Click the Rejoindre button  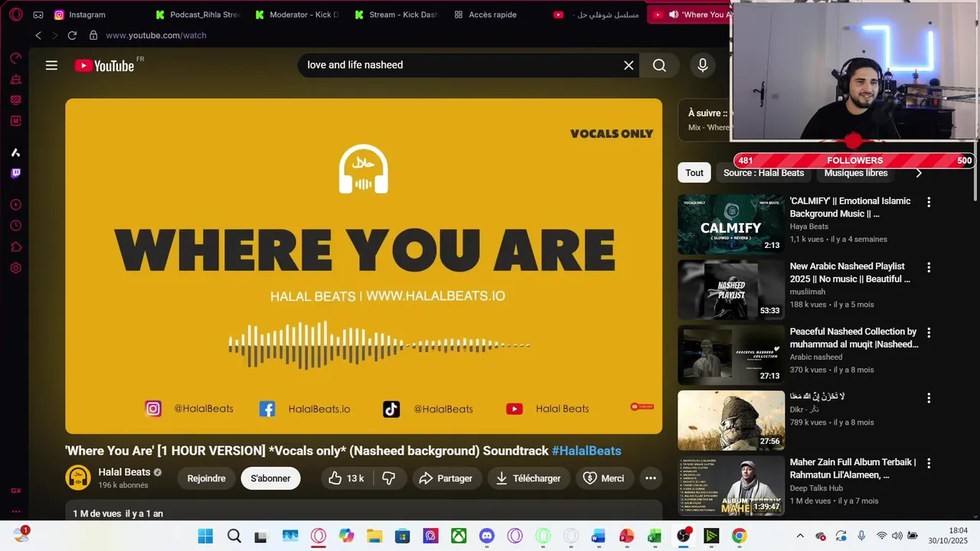coord(207,478)
